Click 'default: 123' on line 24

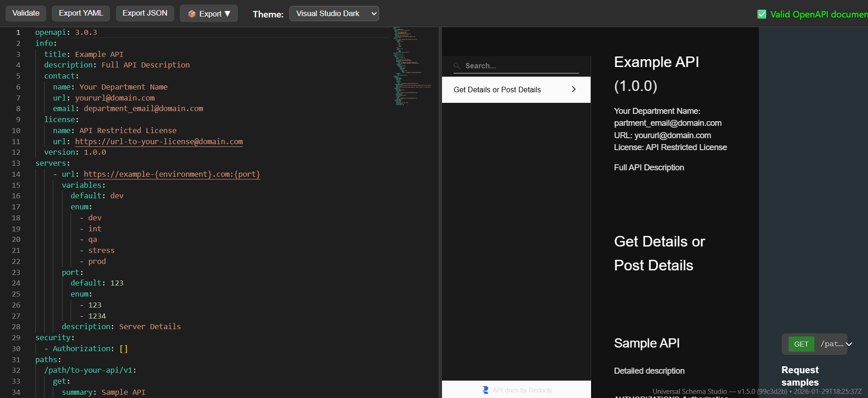click(x=97, y=283)
